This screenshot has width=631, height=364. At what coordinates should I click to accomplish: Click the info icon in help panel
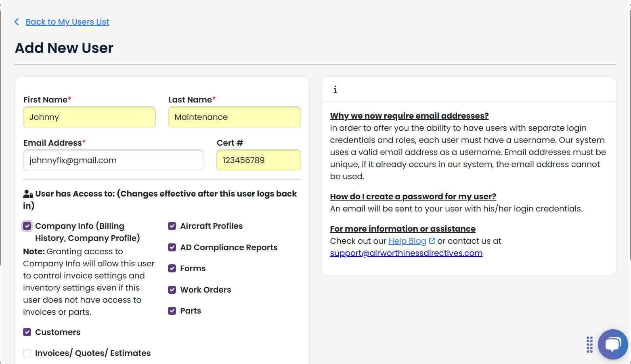335,90
